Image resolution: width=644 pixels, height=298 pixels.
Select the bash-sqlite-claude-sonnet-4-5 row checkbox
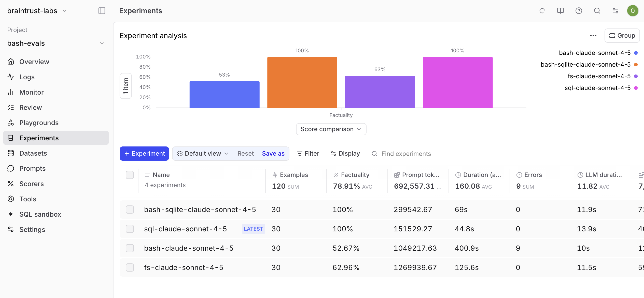(130, 210)
